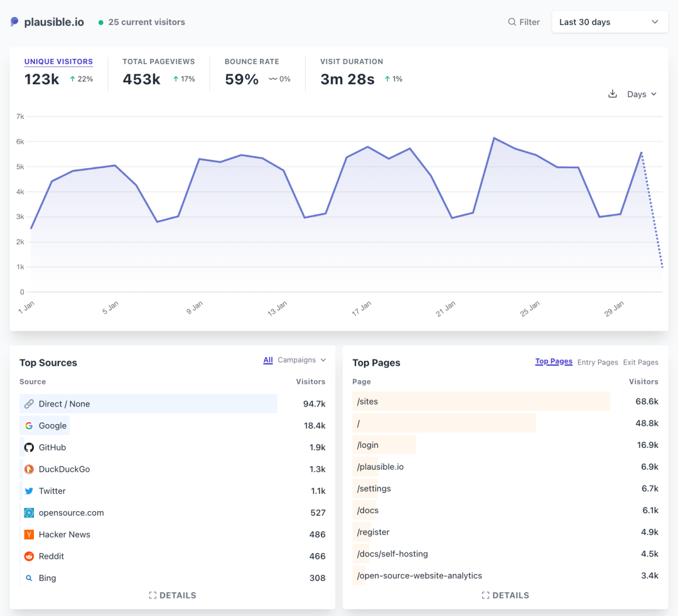Image resolution: width=678 pixels, height=616 pixels.
Task: Click the 94.7k visitors value
Action: 315,404
